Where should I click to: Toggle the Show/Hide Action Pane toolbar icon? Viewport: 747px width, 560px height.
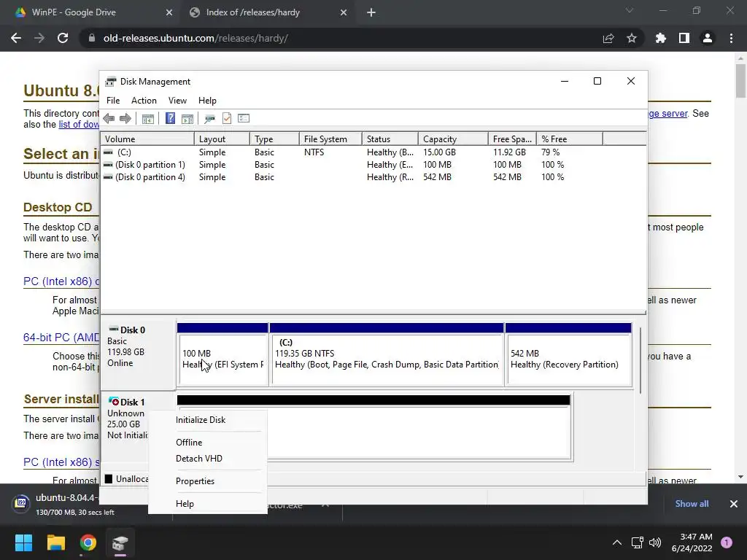coord(187,118)
